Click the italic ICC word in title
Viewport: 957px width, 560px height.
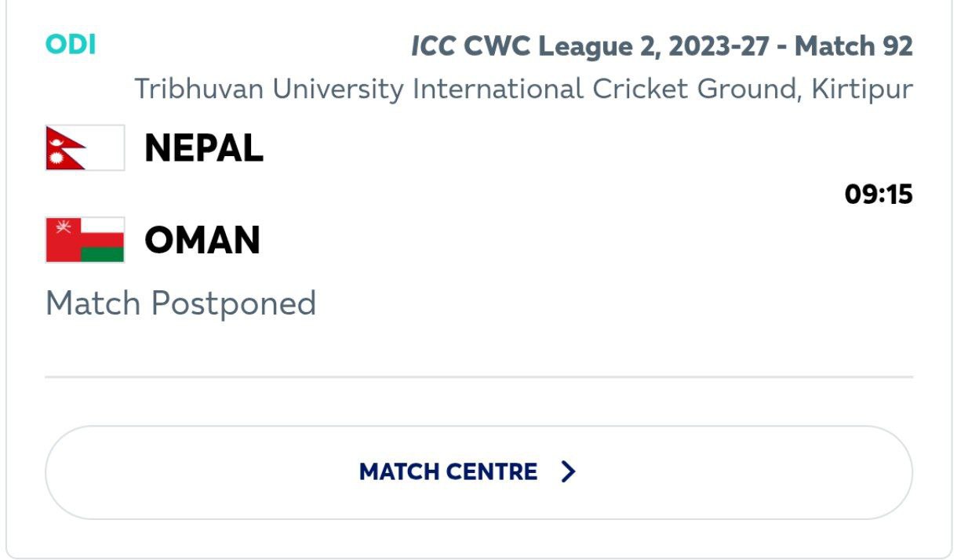[x=433, y=47]
